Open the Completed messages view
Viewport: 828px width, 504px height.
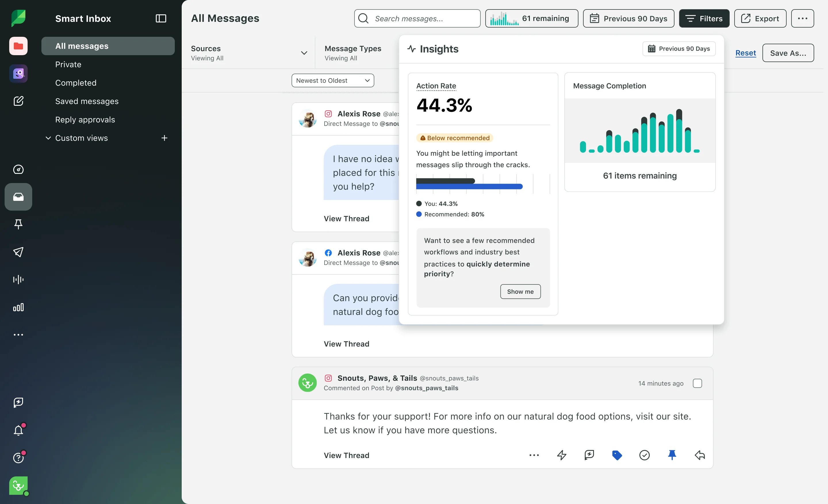pos(76,83)
